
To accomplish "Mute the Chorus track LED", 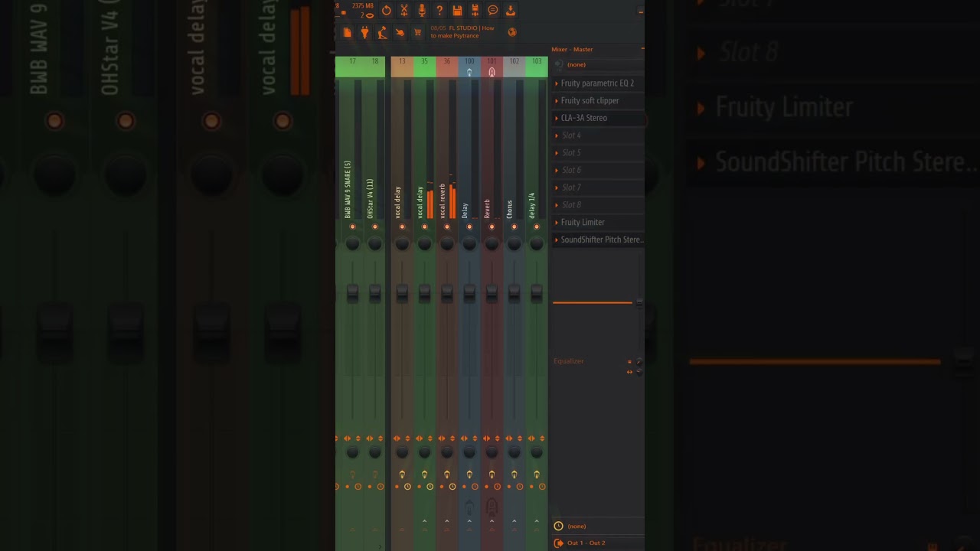I will tap(514, 227).
